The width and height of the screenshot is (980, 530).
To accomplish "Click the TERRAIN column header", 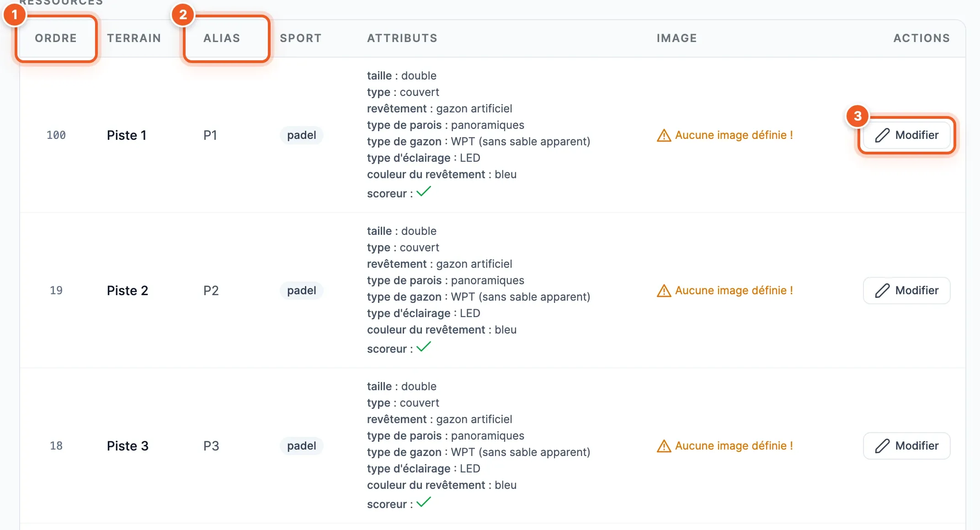I will [134, 38].
